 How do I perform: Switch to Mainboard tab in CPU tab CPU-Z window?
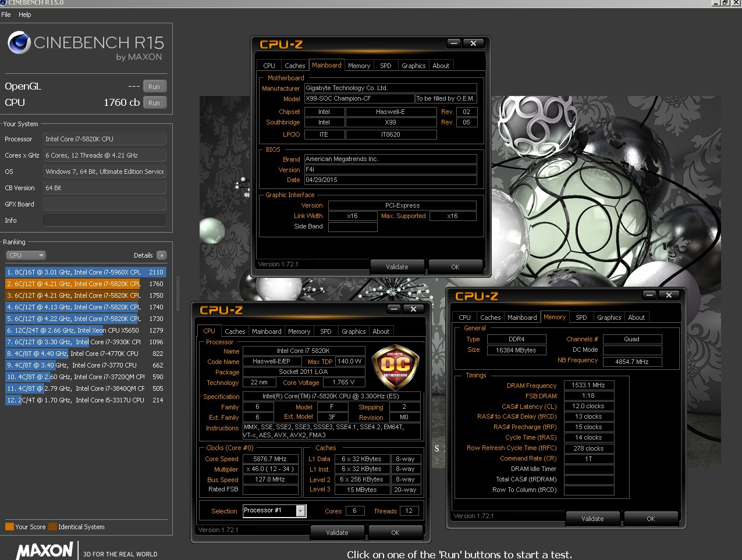[267, 331]
